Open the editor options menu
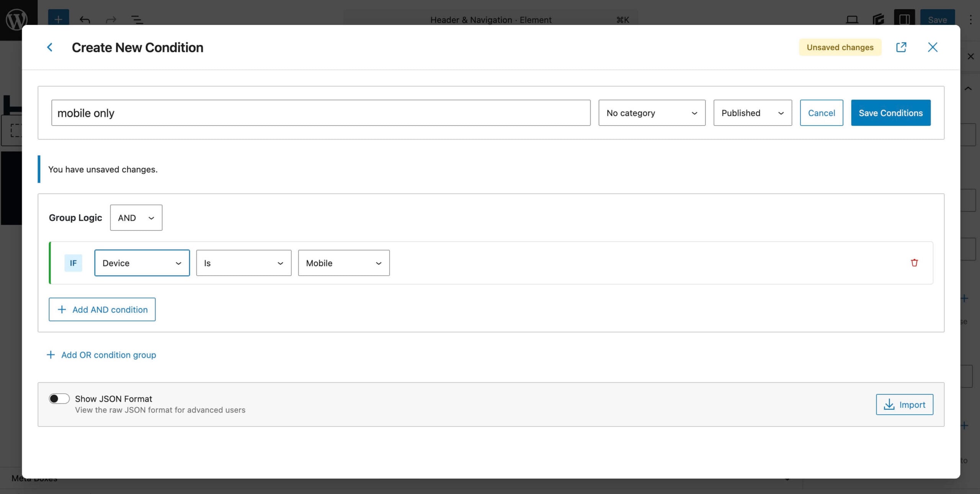This screenshot has width=980, height=494. pos(971,20)
